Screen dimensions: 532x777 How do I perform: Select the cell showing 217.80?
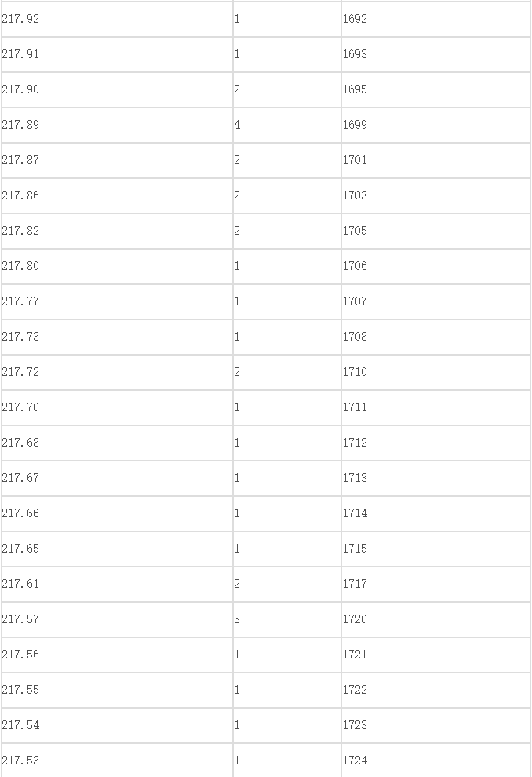117,266
